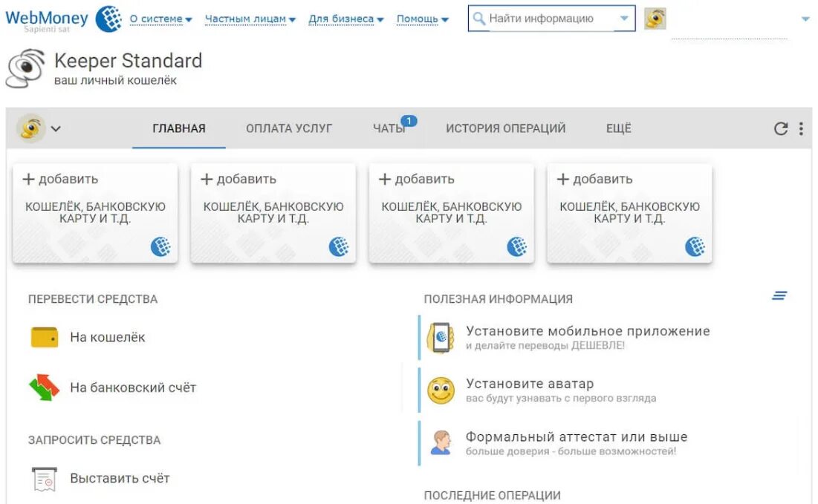Screen dimensions: 818x504
Task: Click the Keeper Standard heading text
Action: point(129,61)
